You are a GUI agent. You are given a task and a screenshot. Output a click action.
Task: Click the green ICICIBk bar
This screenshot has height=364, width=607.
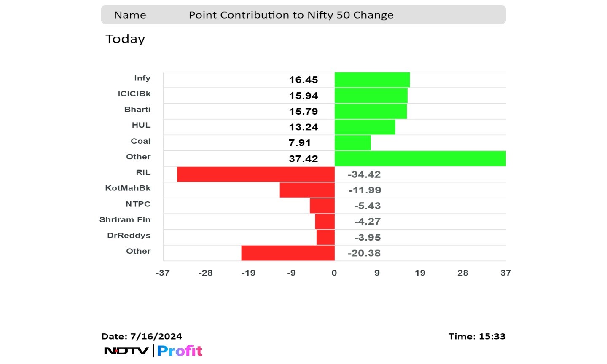pyautogui.click(x=371, y=96)
